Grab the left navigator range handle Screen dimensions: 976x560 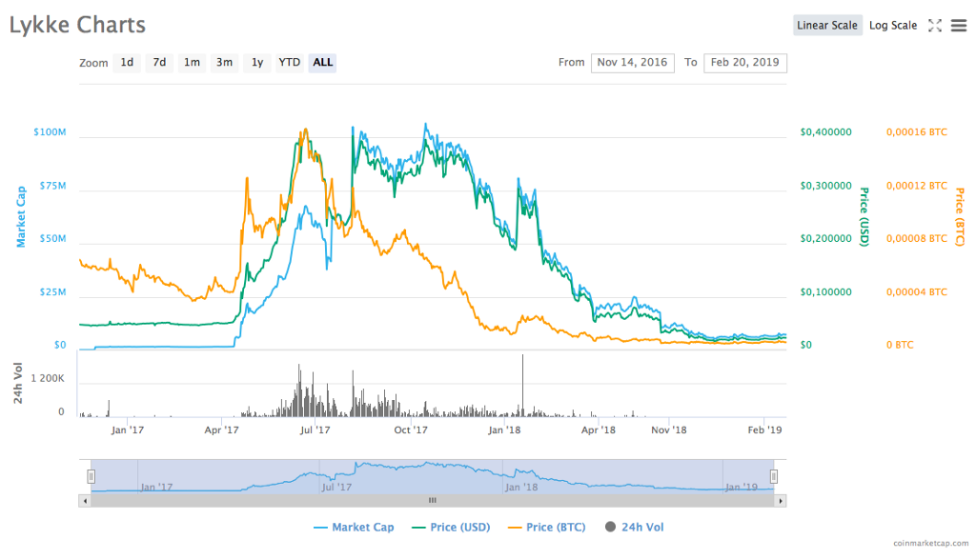point(91,476)
